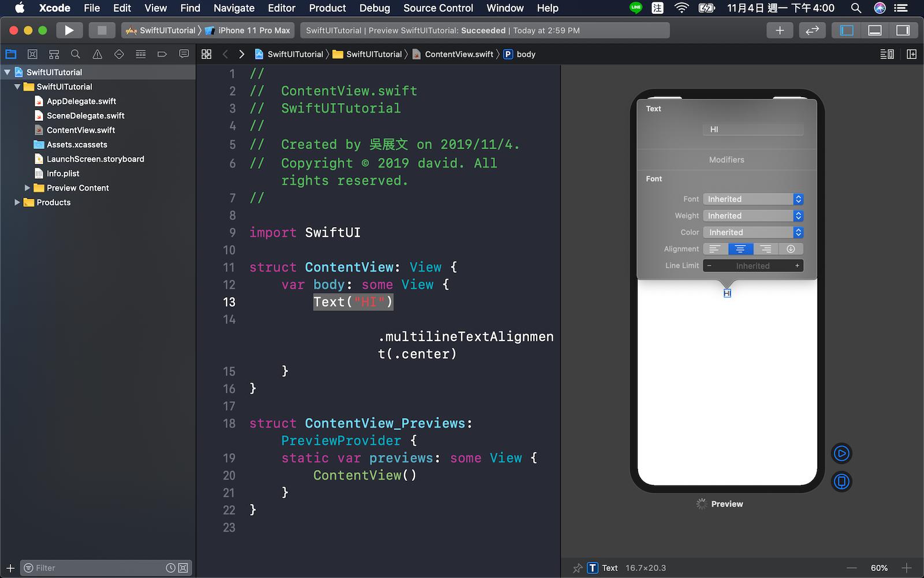Show only source-controlled files filter
Viewport: 924px width, 578px height.
(x=183, y=568)
